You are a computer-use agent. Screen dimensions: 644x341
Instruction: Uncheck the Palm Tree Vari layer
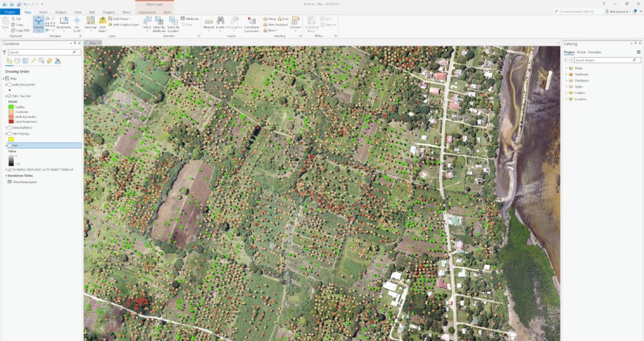coord(10,96)
